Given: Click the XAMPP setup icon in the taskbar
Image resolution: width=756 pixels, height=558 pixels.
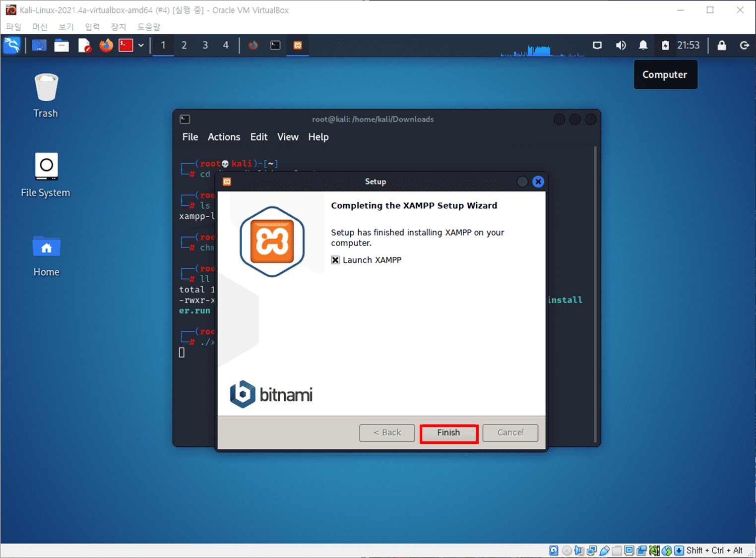Looking at the screenshot, I should 297,45.
